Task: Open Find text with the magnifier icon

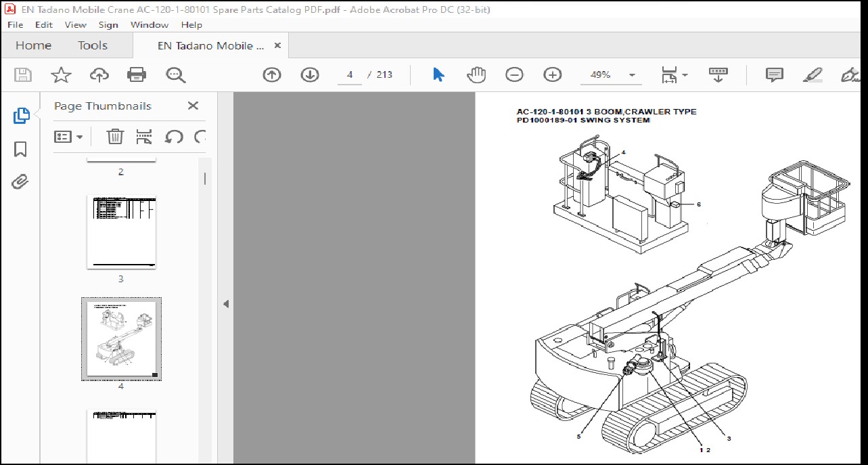Action: [176, 75]
